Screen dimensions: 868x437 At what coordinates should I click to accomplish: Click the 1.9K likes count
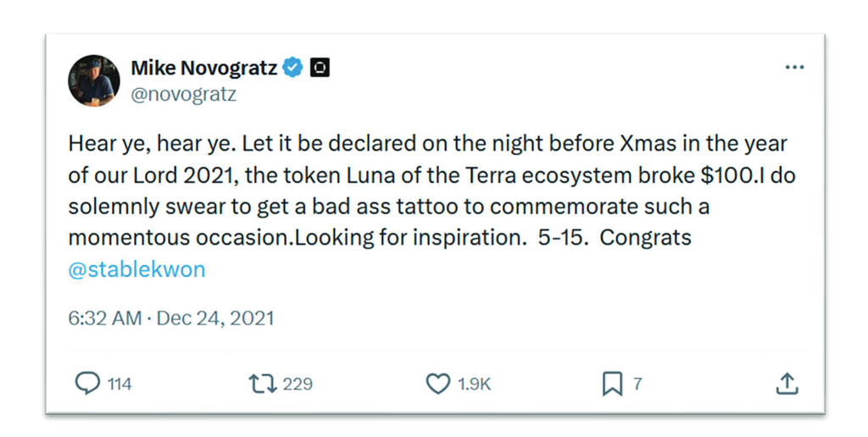pos(474,384)
